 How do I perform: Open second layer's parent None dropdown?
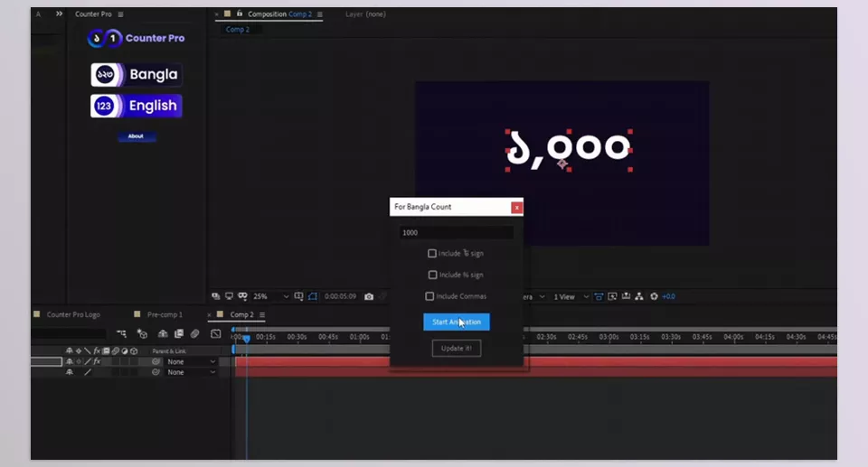(x=192, y=372)
